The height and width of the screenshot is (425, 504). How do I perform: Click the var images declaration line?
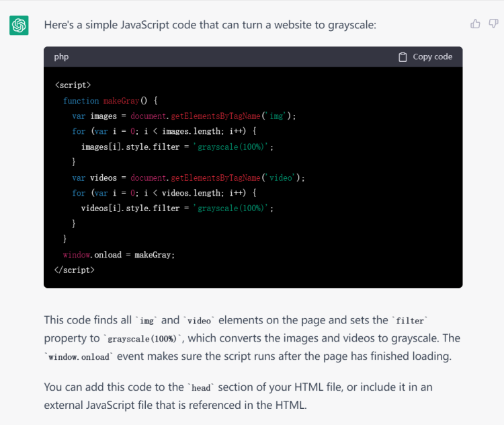[183, 116]
